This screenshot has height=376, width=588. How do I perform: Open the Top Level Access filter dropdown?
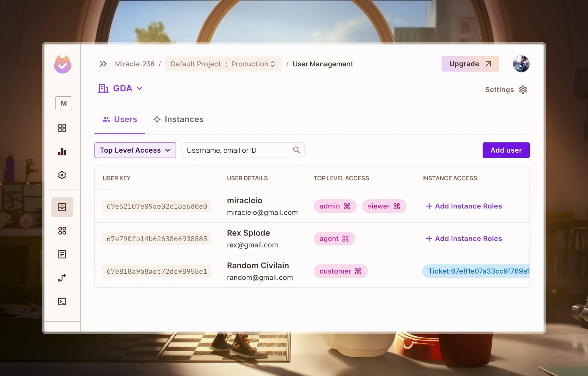click(x=135, y=150)
